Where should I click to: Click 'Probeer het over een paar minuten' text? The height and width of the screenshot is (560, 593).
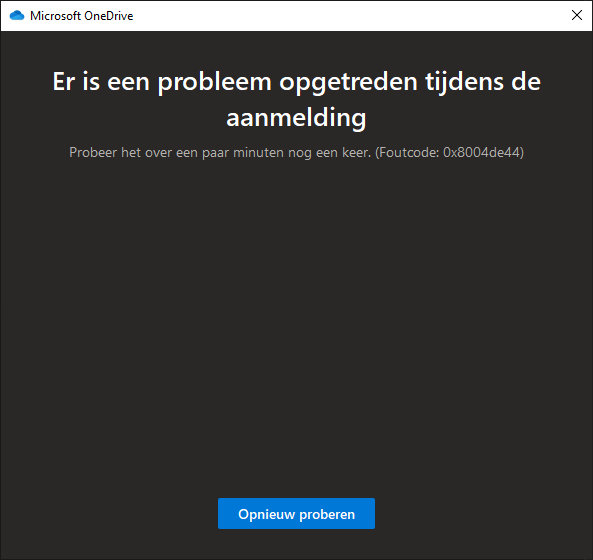click(x=176, y=153)
